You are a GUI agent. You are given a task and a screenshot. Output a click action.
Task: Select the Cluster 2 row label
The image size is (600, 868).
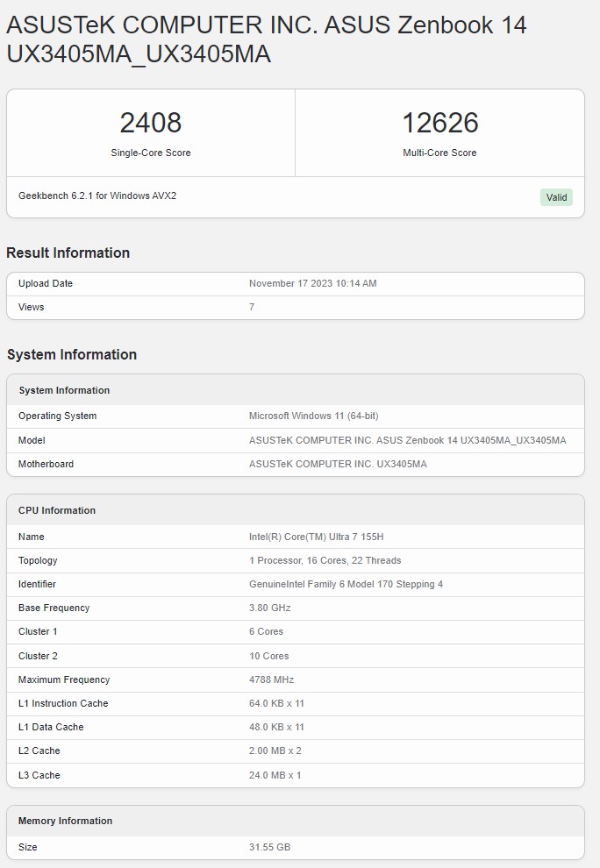(x=38, y=657)
